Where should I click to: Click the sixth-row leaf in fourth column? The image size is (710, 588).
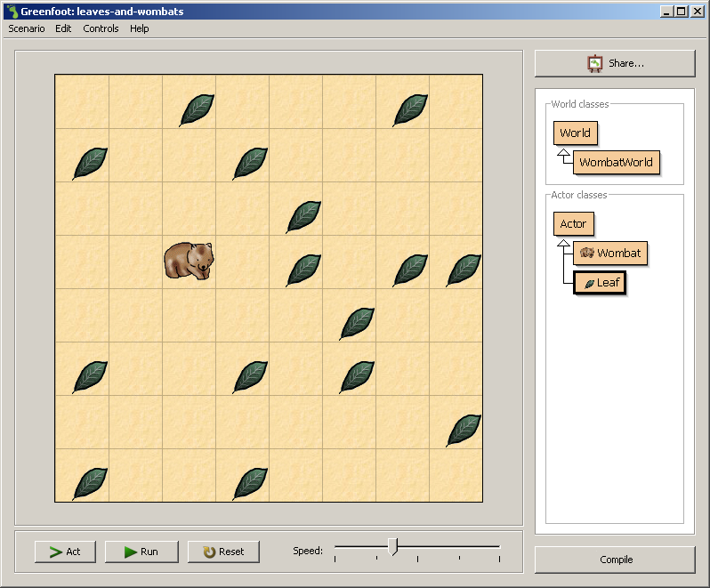point(250,377)
